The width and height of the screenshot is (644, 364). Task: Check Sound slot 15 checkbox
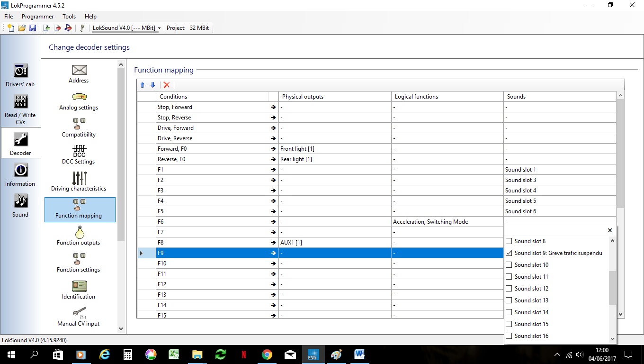pos(509,324)
